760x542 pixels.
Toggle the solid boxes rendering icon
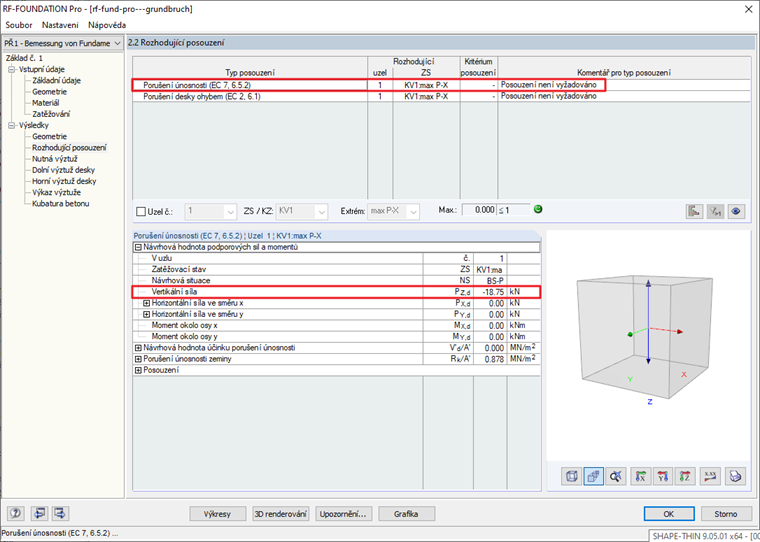pyautogui.click(x=594, y=476)
